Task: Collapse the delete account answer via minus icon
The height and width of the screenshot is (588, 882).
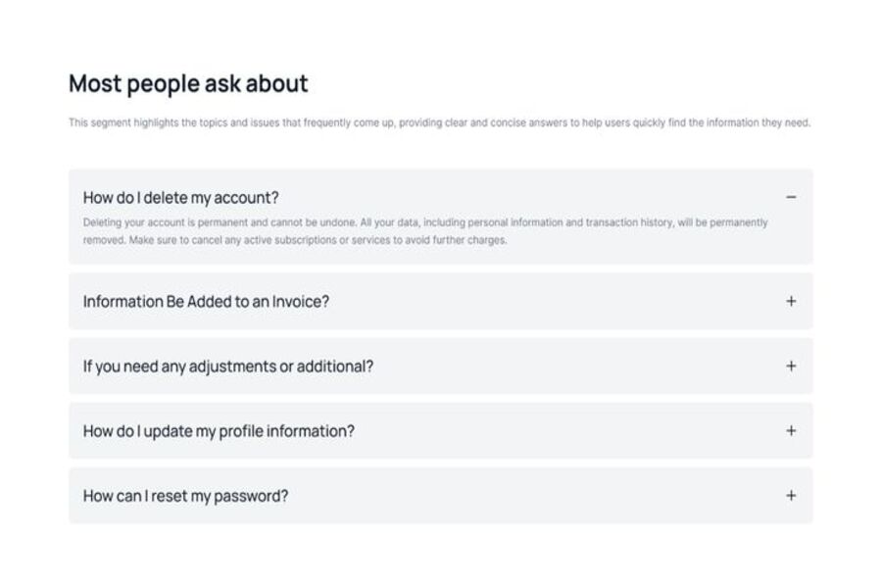Action: click(791, 197)
